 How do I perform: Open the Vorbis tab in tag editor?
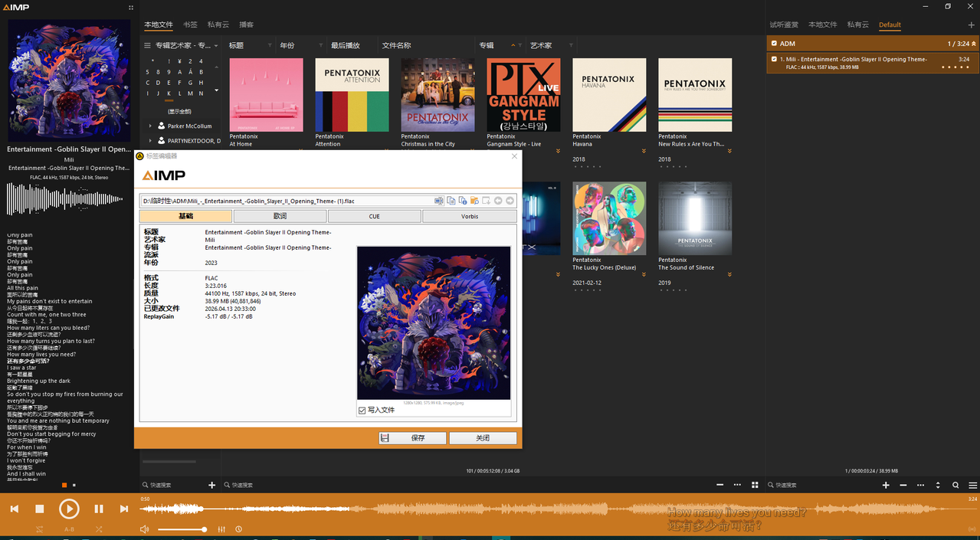click(x=470, y=216)
